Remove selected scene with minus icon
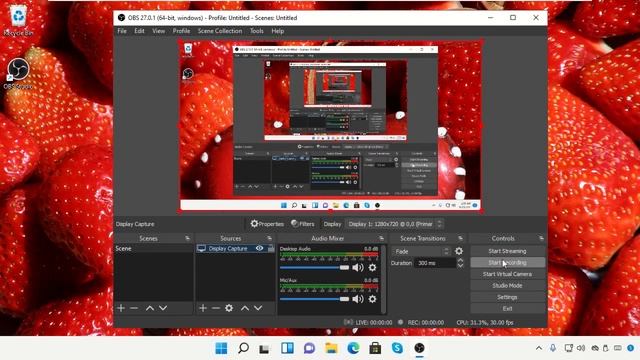 [x=134, y=308]
